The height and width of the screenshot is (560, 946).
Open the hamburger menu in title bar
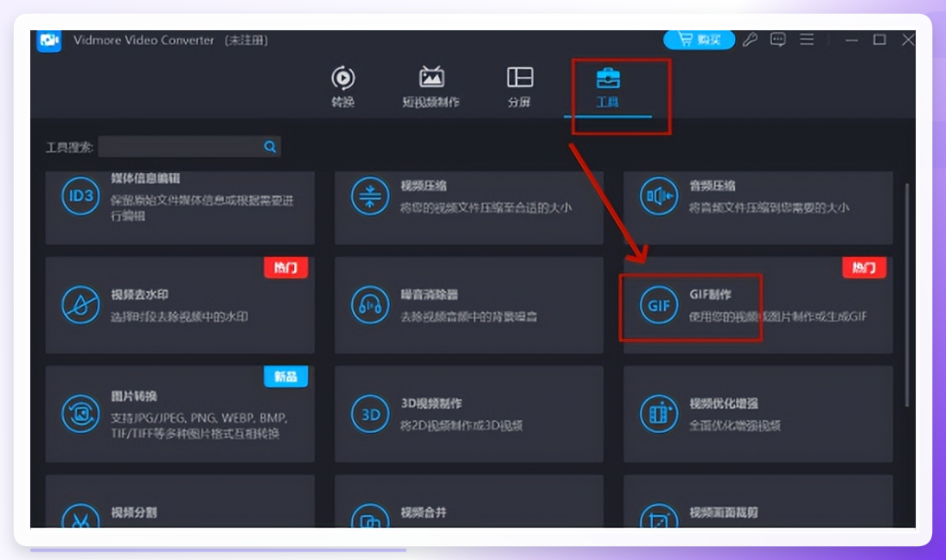pyautogui.click(x=807, y=40)
